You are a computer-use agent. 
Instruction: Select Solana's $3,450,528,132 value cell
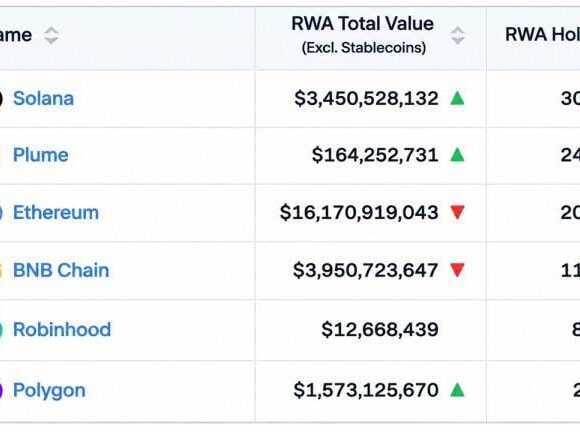(371, 99)
